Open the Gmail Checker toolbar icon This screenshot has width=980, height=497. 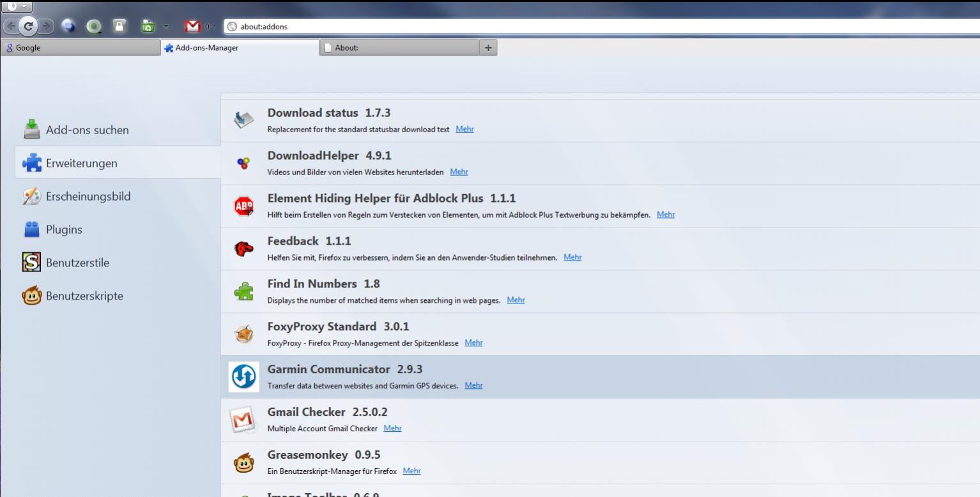(x=193, y=27)
